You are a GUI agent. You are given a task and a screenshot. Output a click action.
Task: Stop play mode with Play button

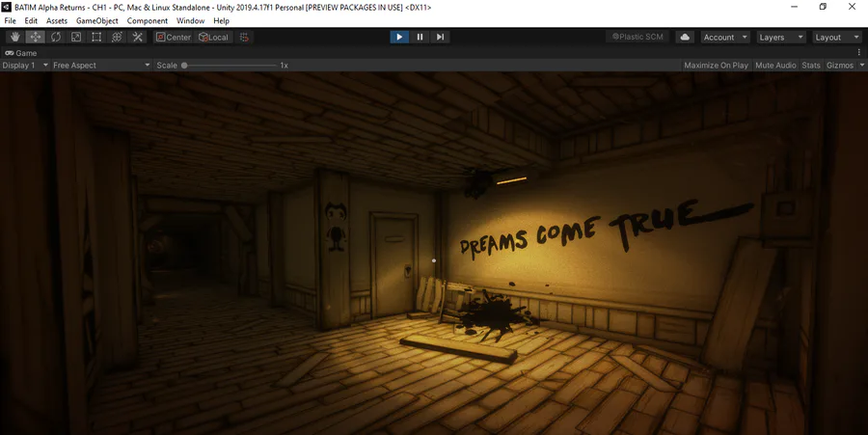coord(399,37)
